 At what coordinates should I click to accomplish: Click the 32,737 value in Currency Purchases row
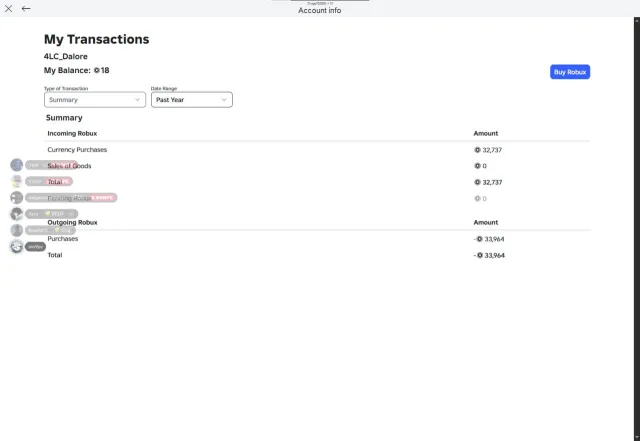pyautogui.click(x=492, y=150)
